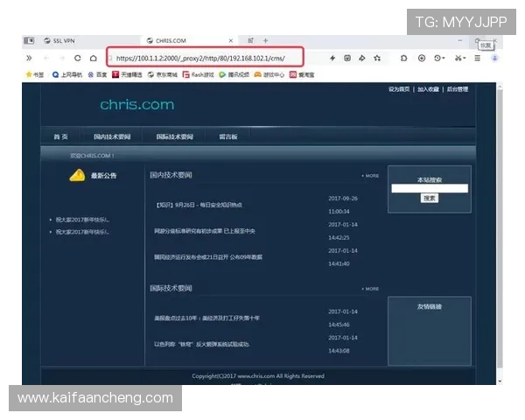Click the undo closed tab icon
Screen dimensions: 525x420
(x=403, y=59)
